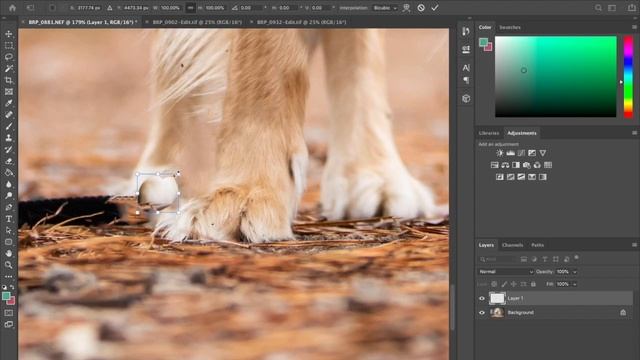The image size is (640, 360).
Task: Switch to BRP_0902-Edit document tab
Action: (x=197, y=22)
